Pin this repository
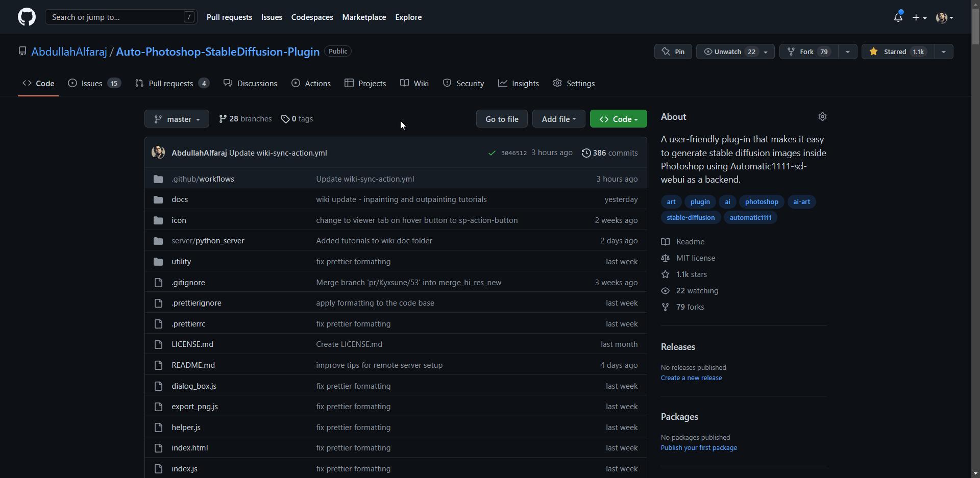Image resolution: width=980 pixels, height=478 pixels. click(673, 52)
